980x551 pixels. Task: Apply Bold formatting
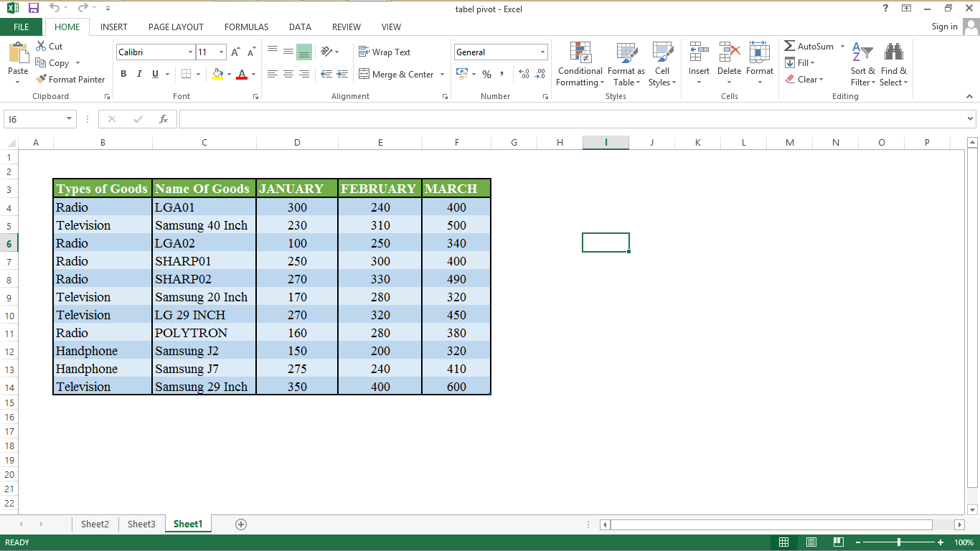pos(123,74)
